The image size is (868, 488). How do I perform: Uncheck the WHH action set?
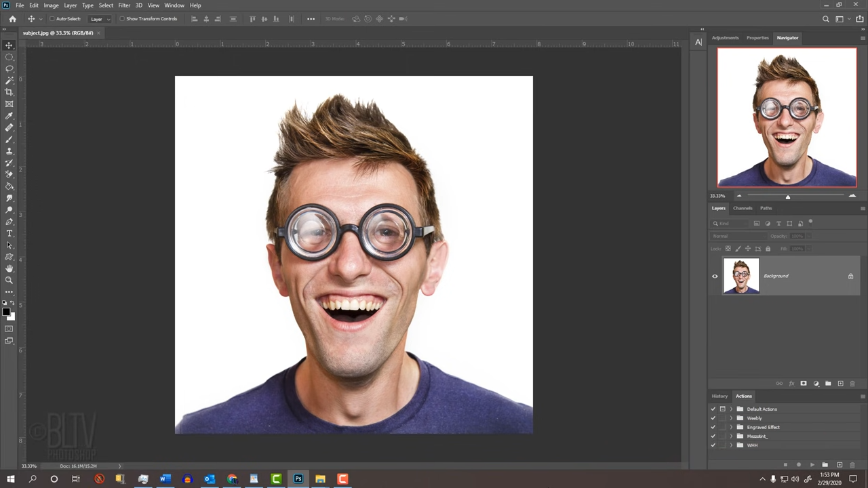click(x=713, y=445)
